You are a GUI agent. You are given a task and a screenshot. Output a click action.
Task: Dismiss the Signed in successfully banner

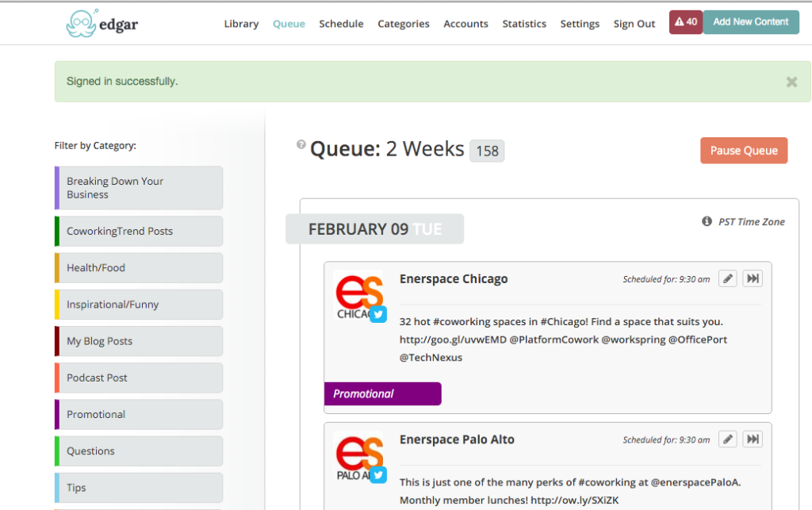pos(791,82)
